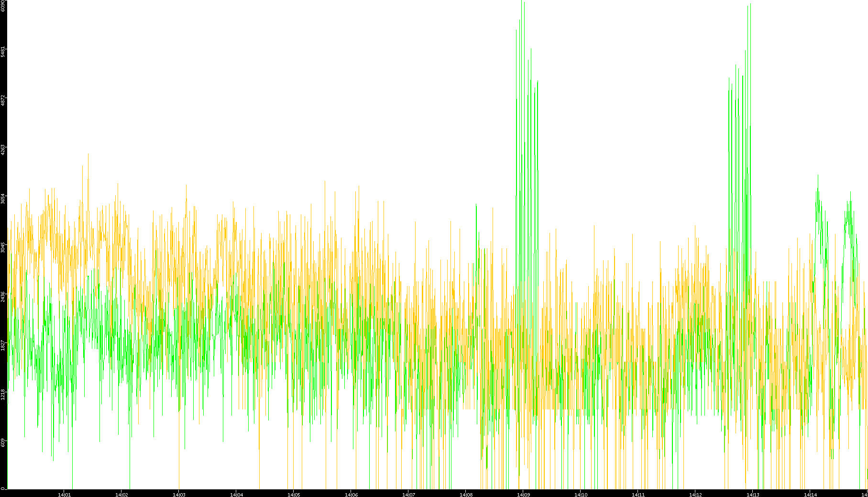The image size is (868, 497).
Task: Select the 5481 value axis label
Action: (x=3, y=52)
